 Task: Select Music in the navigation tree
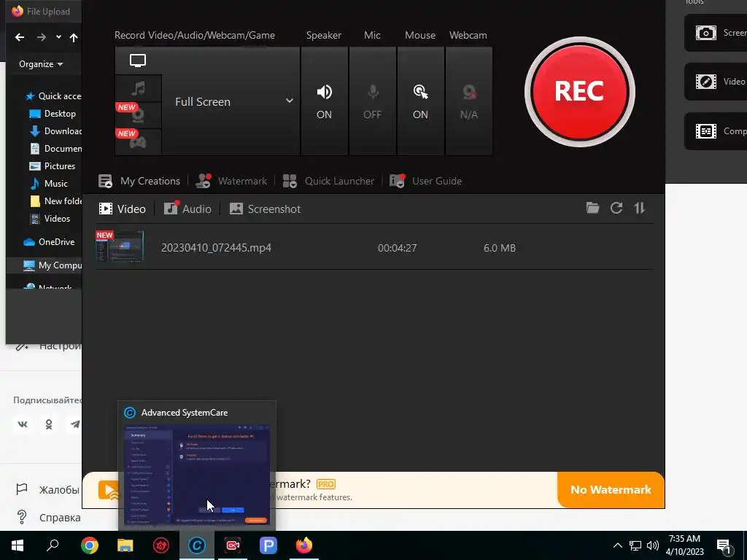point(49,183)
